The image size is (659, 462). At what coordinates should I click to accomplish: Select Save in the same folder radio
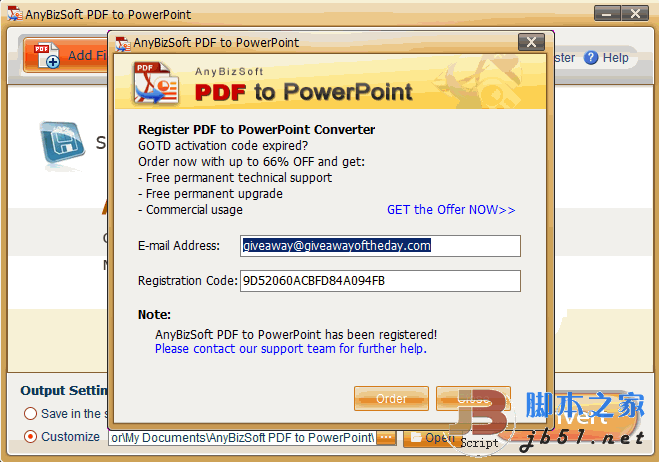pos(30,414)
